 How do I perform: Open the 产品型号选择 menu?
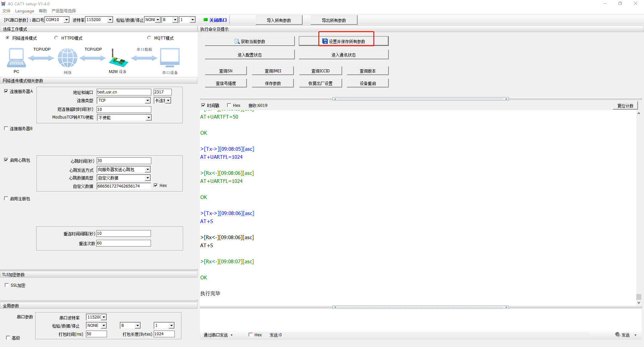64,11
